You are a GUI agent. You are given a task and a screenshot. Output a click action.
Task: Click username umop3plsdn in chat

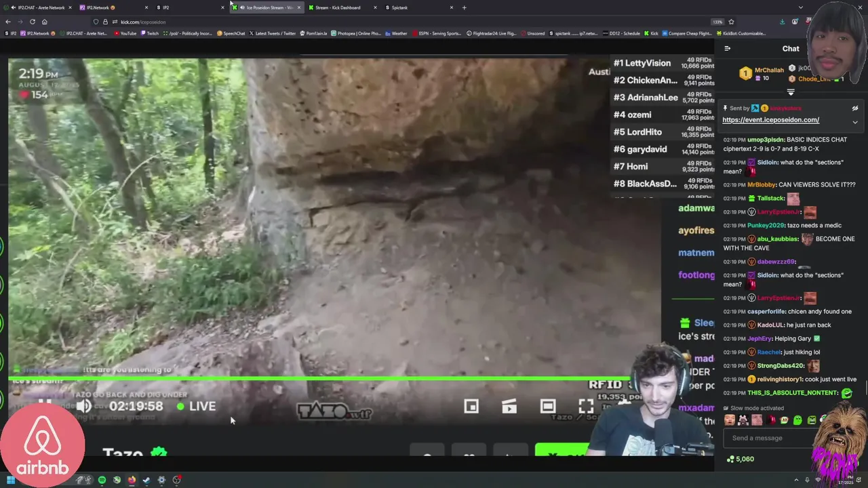tap(765, 140)
